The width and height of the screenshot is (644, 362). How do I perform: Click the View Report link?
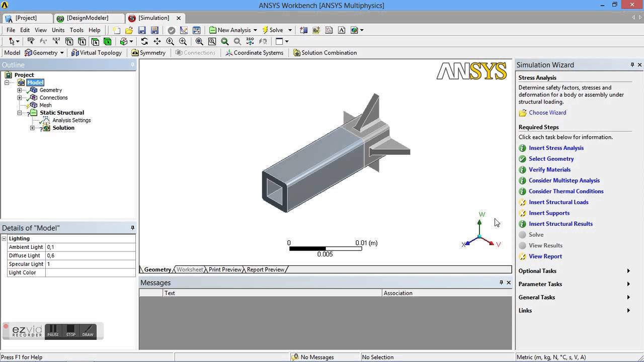pos(545,256)
